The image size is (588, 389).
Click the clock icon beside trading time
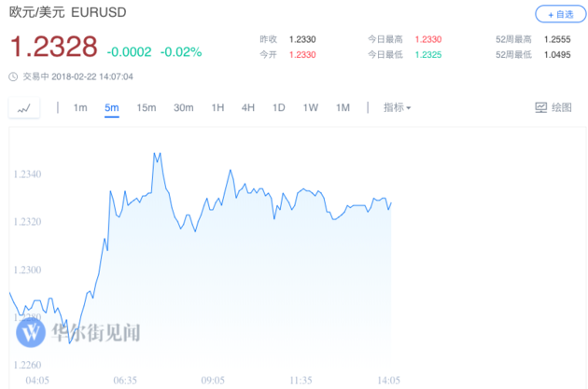(x=13, y=76)
